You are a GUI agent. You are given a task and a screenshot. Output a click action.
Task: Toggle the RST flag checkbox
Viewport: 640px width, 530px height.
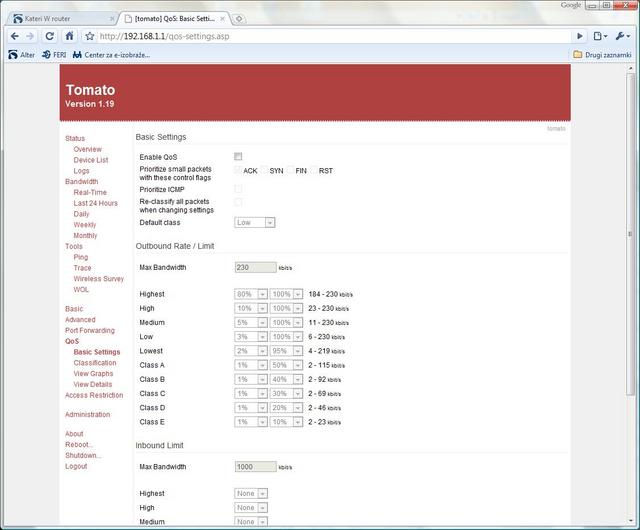pyautogui.click(x=314, y=170)
